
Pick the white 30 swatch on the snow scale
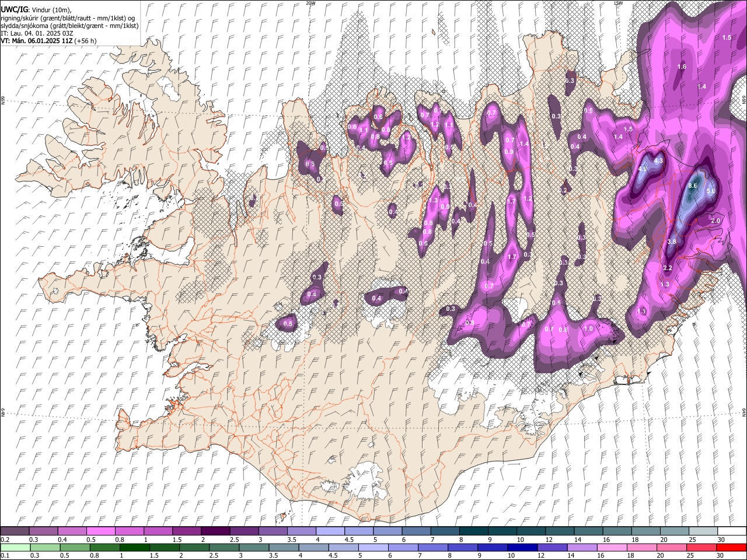(731, 531)
